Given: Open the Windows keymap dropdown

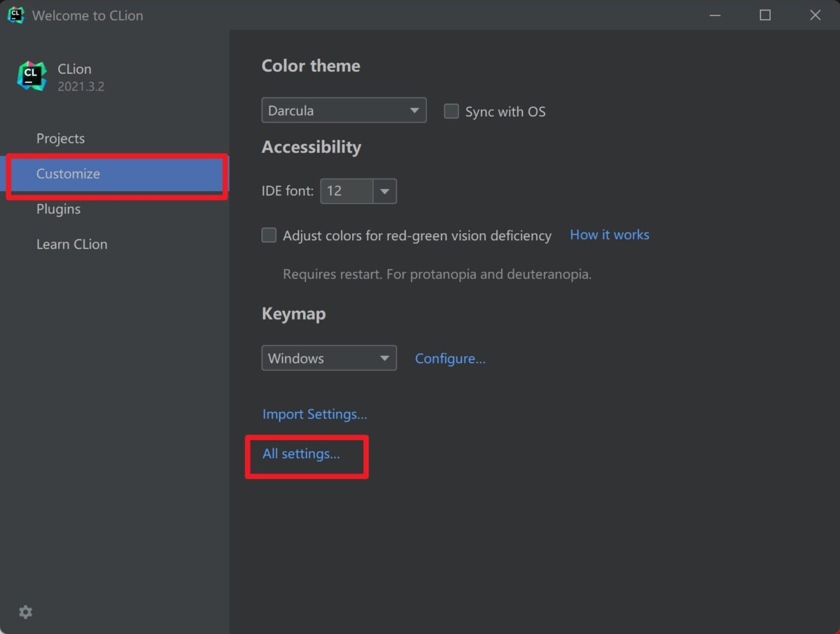Looking at the screenshot, I should click(328, 357).
